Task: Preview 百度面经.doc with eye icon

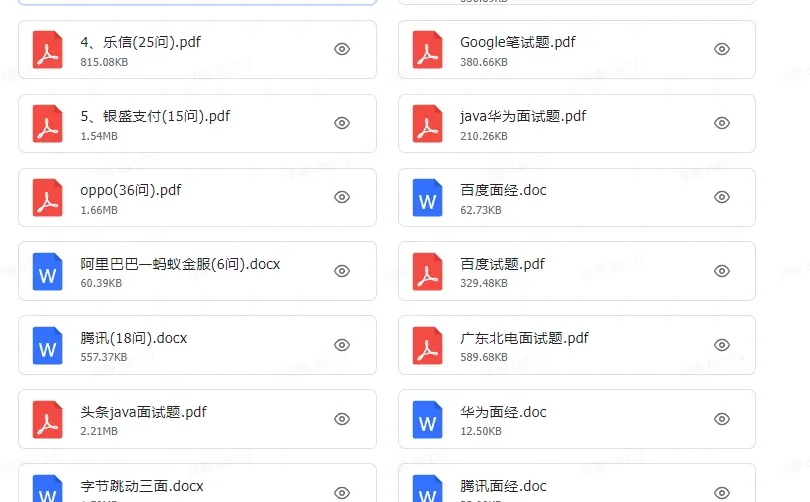Action: [x=722, y=197]
